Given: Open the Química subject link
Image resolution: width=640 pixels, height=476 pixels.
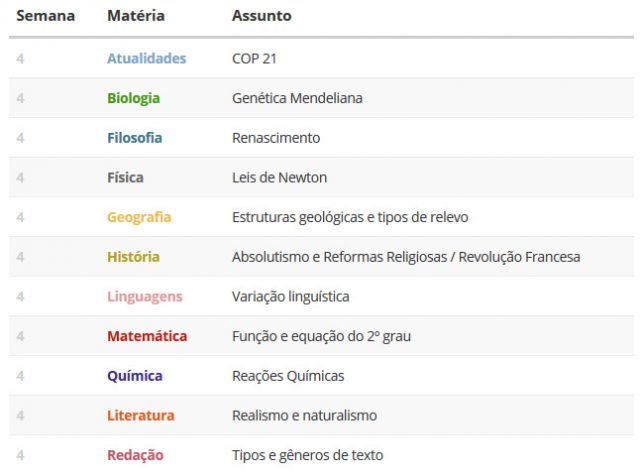Looking at the screenshot, I should click(x=135, y=376).
